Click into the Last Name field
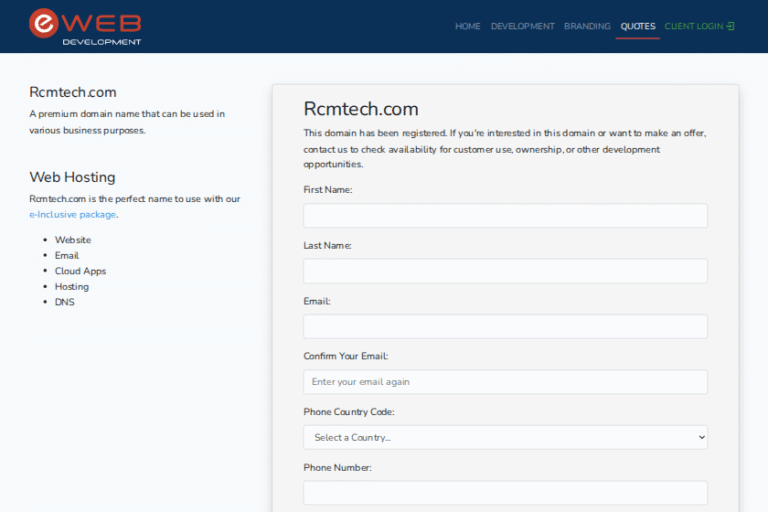The image size is (768, 512). pos(505,271)
